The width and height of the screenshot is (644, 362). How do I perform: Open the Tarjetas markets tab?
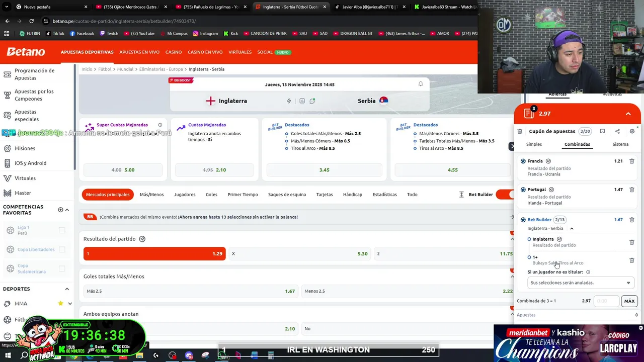click(325, 195)
